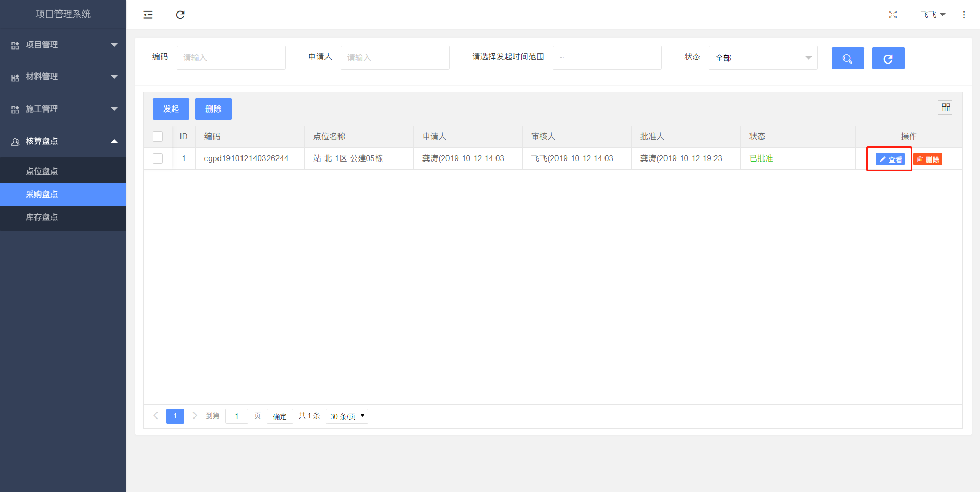Go to next page arrow
Screen dimensions: 980x492
click(195, 416)
